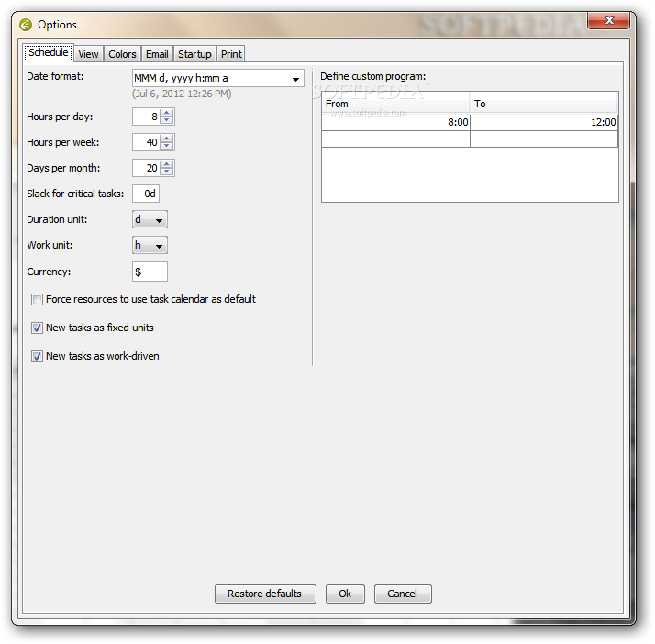
Task: Click the Currency input field
Action: click(x=150, y=272)
